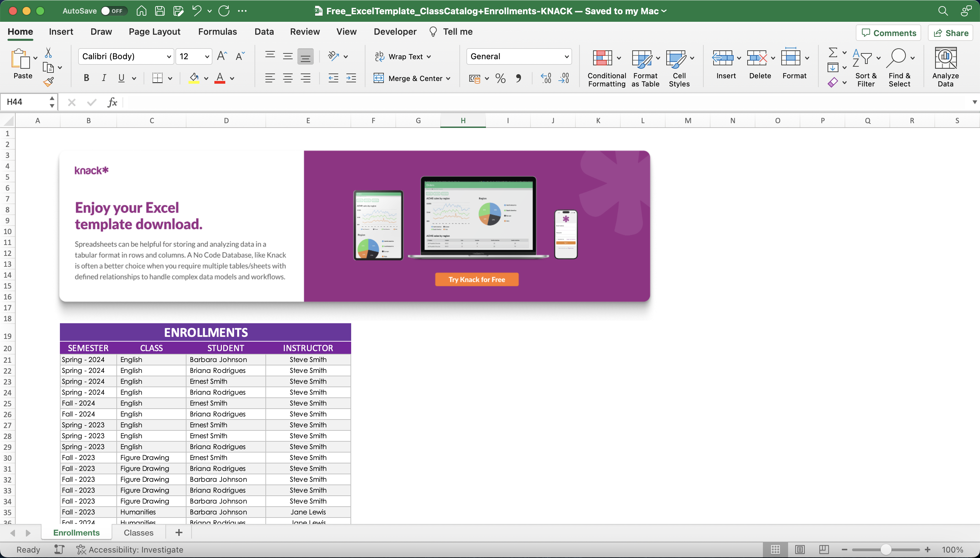Click the align center toolbar button
Viewport: 980px width, 558px height.
tap(288, 78)
